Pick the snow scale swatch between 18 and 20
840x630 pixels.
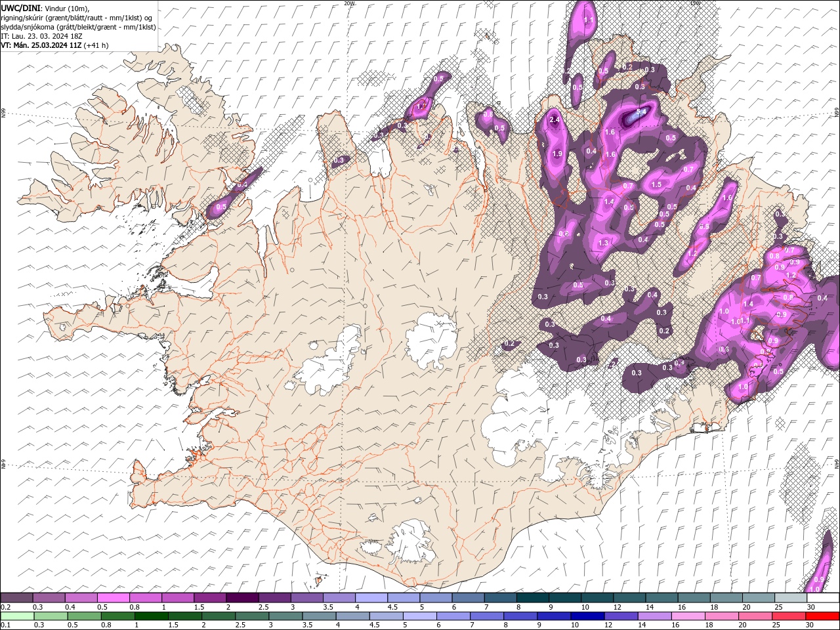click(x=726, y=598)
